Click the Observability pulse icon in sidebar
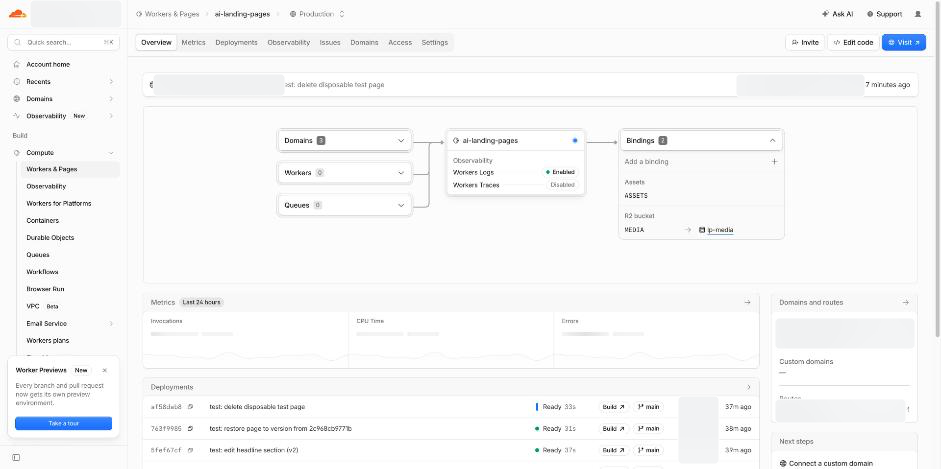Viewport: 941px width, 469px height. (17, 116)
